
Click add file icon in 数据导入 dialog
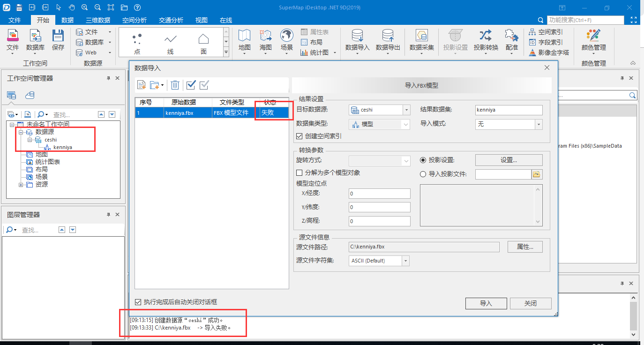pos(141,85)
